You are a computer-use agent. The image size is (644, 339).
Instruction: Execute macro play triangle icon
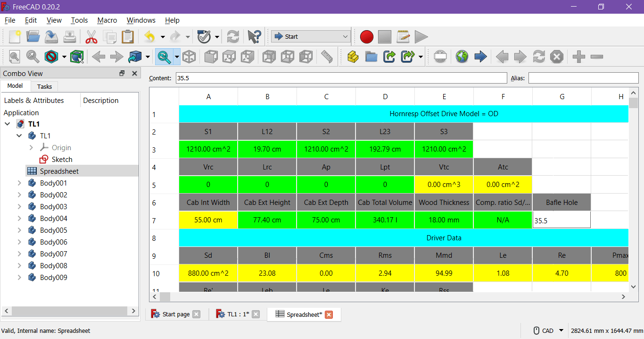tap(421, 36)
